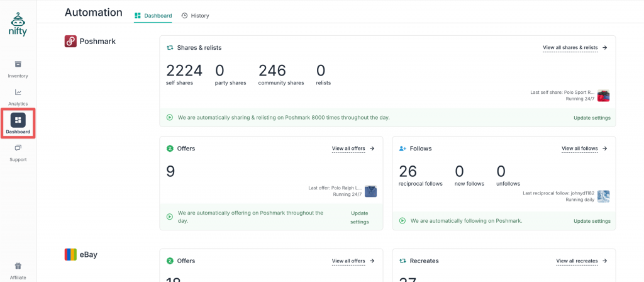644x282 pixels.
Task: Click the play status icon for follows
Action: point(402,221)
